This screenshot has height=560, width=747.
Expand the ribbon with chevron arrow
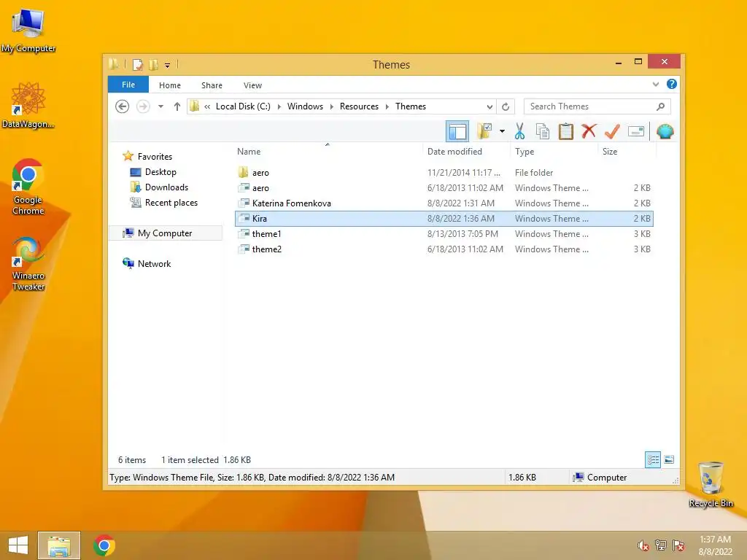click(x=656, y=85)
